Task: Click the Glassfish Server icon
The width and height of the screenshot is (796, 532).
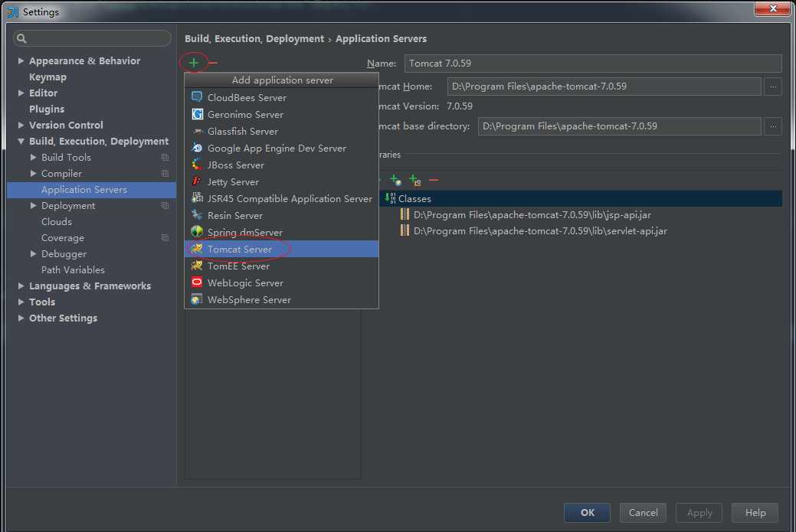Action: pos(197,131)
